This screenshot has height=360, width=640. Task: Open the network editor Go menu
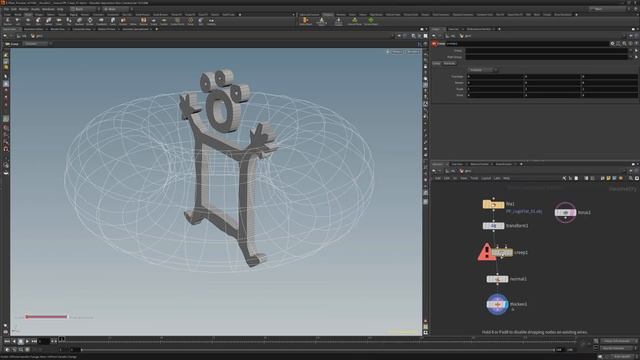[455, 178]
